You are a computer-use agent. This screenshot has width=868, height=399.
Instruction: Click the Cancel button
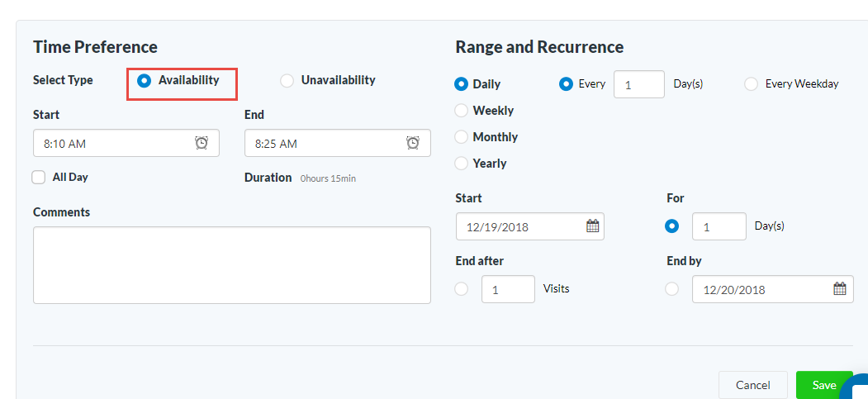click(752, 385)
